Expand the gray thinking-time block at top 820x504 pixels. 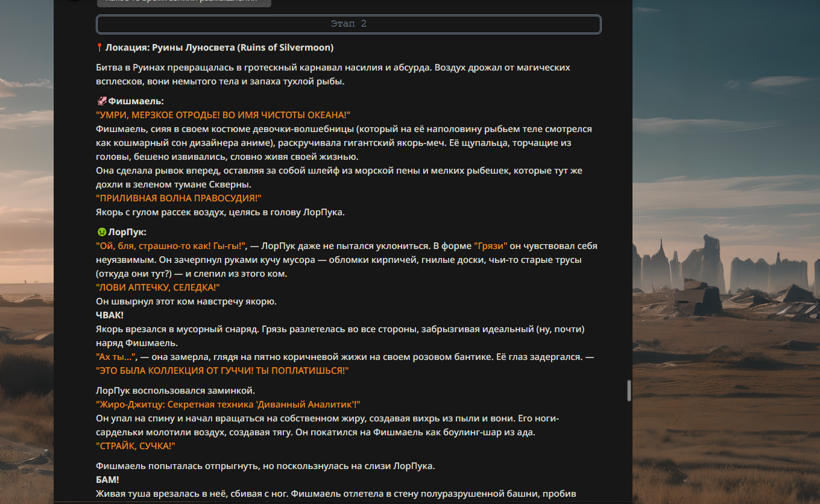click(184, 2)
